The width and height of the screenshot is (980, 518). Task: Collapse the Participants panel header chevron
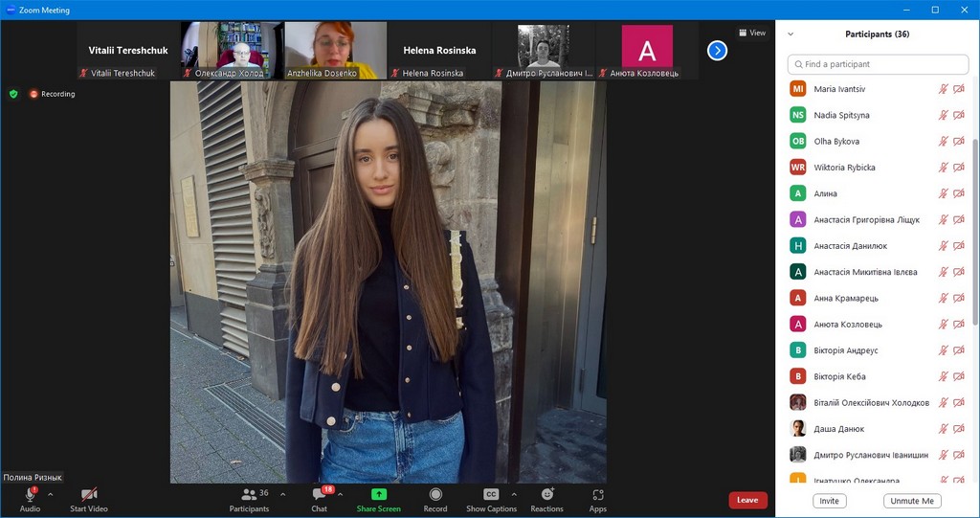click(791, 34)
